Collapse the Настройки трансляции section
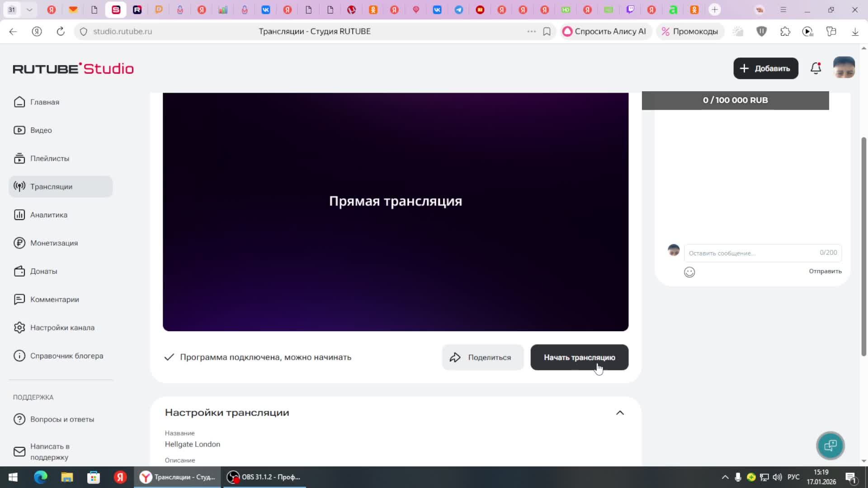 (620, 413)
